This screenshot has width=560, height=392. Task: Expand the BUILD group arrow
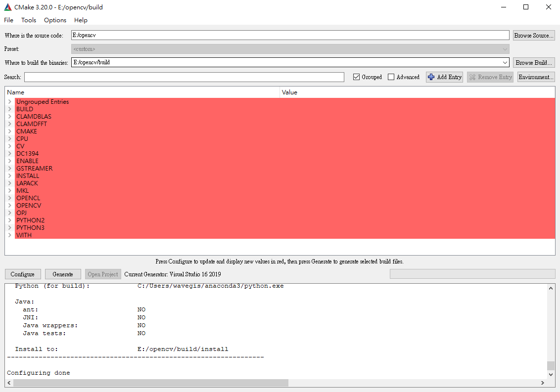click(x=9, y=109)
